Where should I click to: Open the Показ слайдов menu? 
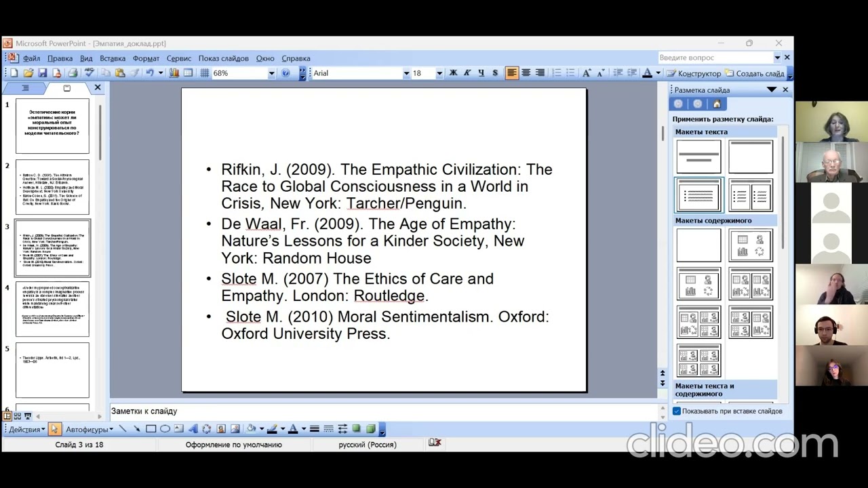(223, 58)
